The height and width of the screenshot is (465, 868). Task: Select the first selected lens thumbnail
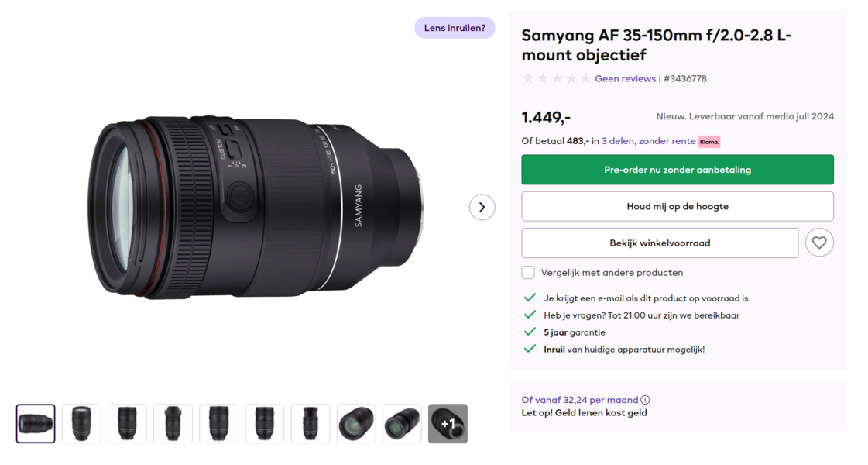click(x=36, y=424)
